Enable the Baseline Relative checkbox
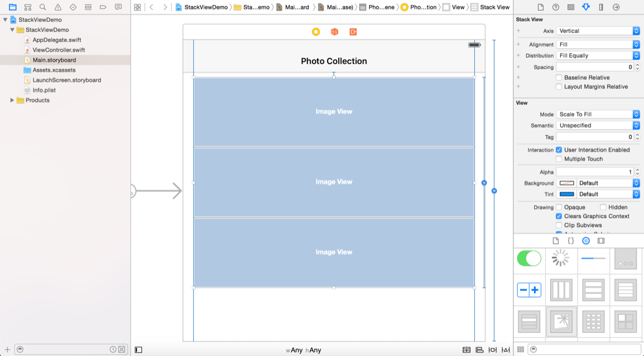This screenshot has width=644, height=356. click(x=559, y=78)
